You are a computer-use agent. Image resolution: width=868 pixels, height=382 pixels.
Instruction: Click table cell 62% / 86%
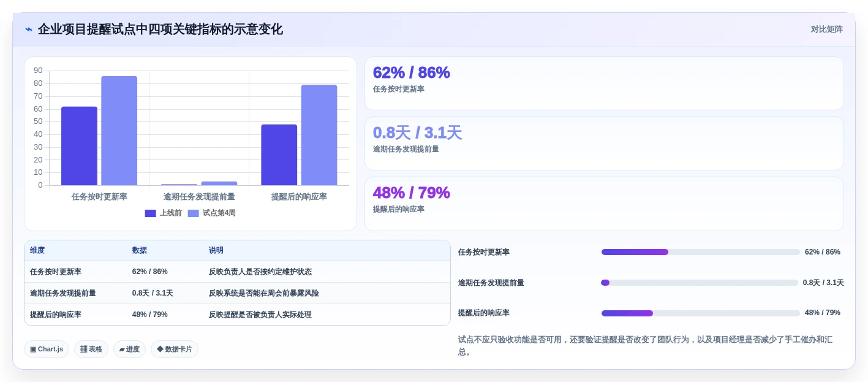pos(150,272)
